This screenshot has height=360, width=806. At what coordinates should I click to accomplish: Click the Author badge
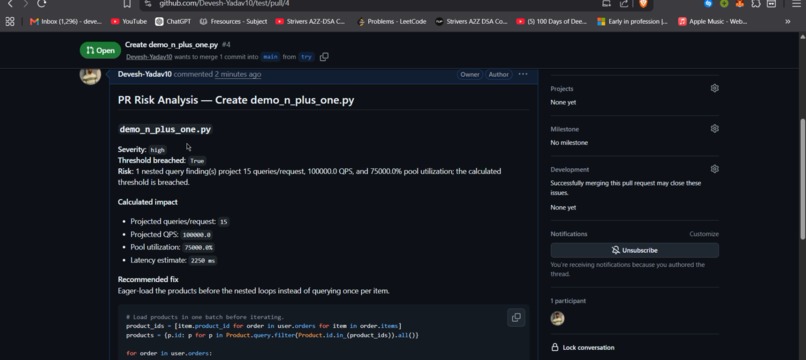(499, 75)
